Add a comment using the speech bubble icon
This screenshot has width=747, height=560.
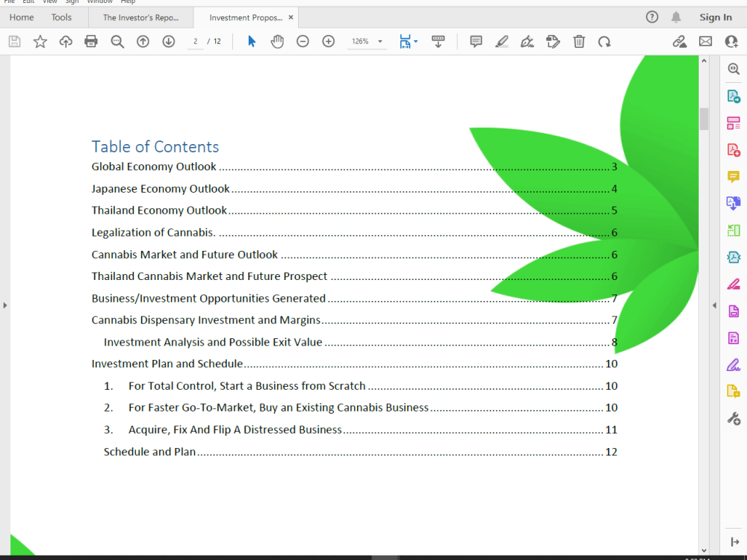[x=476, y=41]
